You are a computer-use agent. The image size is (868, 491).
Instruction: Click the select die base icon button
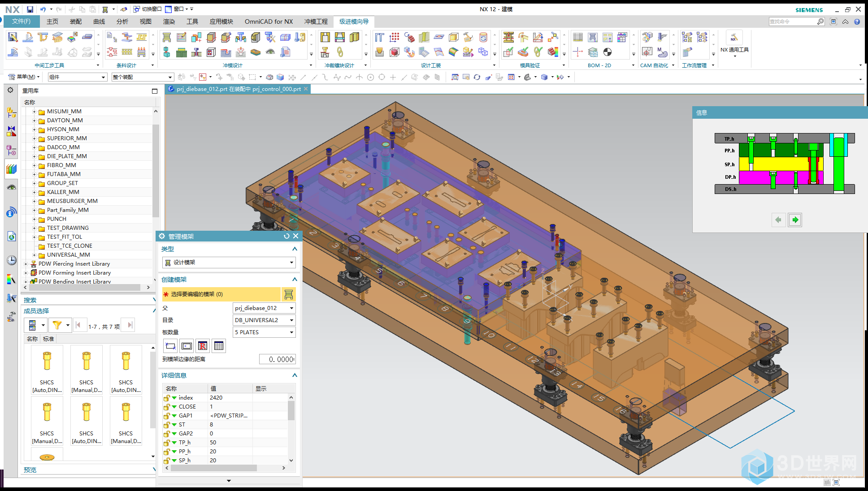289,294
